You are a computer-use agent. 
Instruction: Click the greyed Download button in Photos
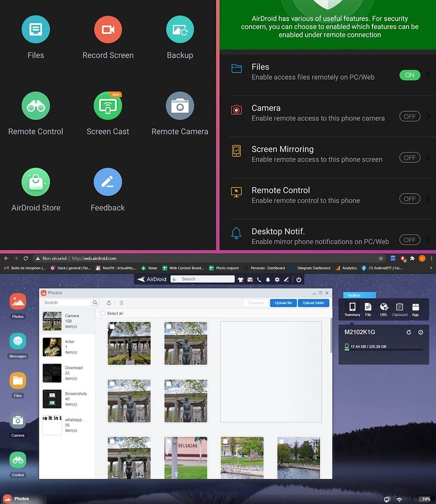pyautogui.click(x=256, y=303)
